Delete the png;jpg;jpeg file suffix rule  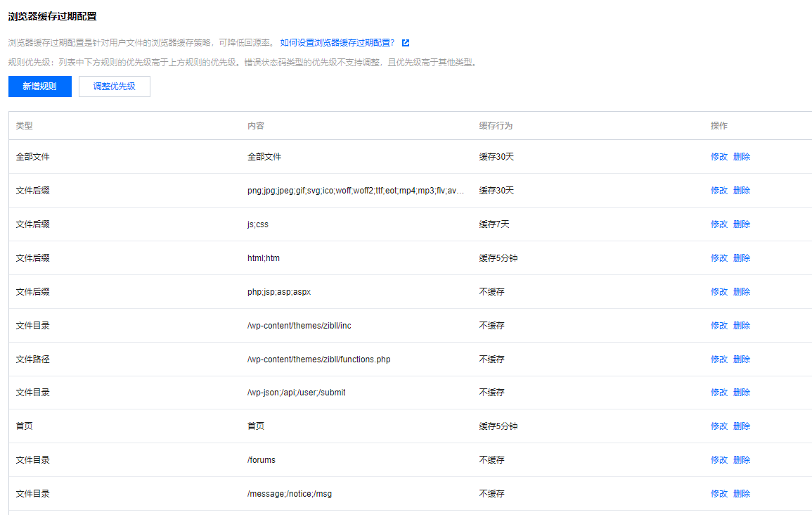742,190
